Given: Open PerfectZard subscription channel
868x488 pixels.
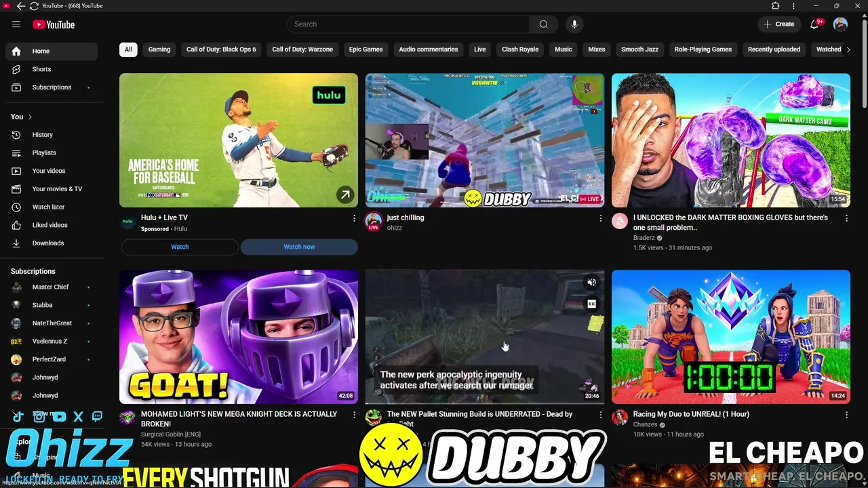Looking at the screenshot, I should pos(52,359).
